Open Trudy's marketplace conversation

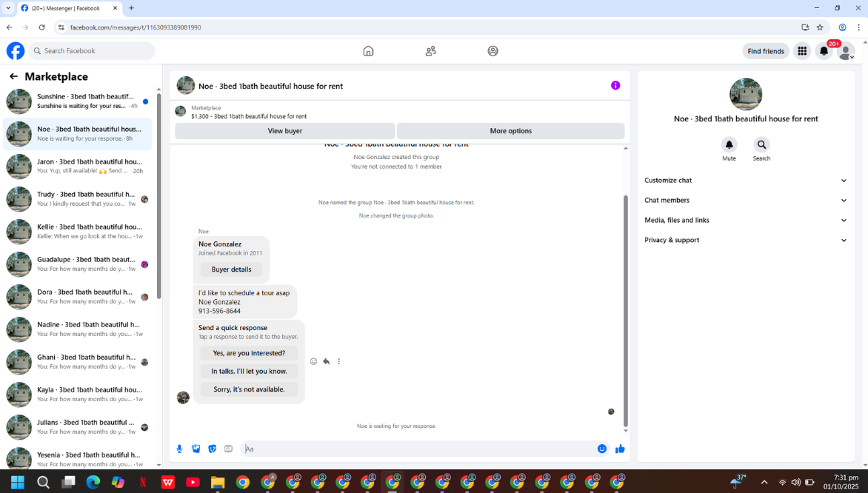pos(78,198)
